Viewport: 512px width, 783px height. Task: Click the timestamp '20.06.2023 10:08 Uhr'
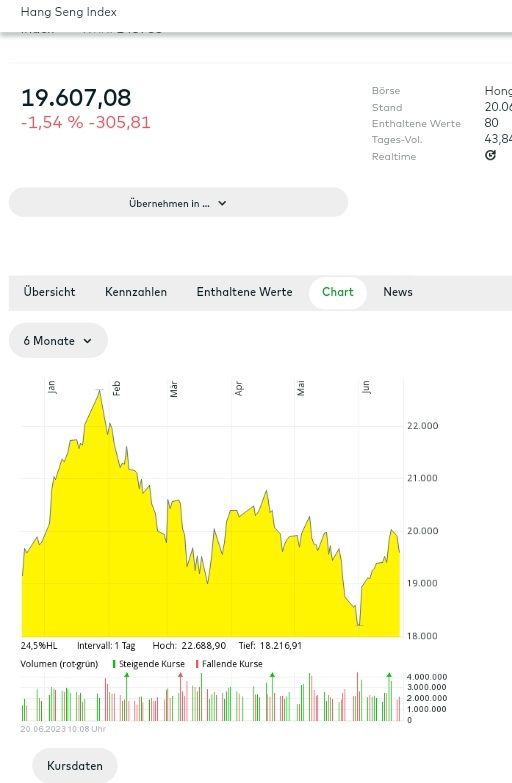[x=63, y=729]
